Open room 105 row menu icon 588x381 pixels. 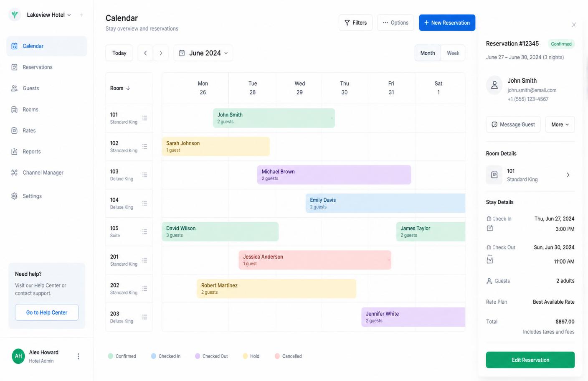tap(144, 231)
